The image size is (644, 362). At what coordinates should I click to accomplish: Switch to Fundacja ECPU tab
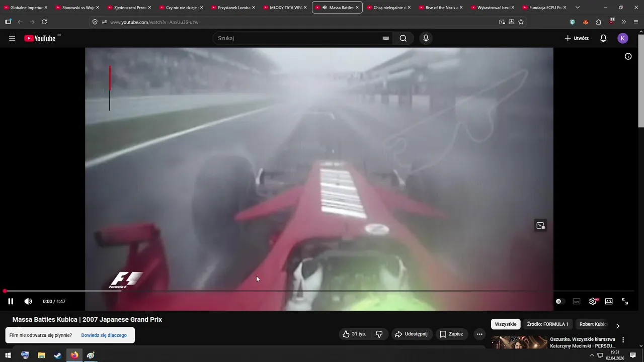pyautogui.click(x=545, y=8)
